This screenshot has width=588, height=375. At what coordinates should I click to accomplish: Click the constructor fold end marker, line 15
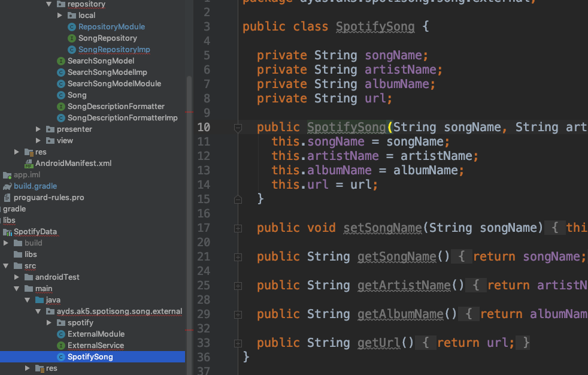[238, 199]
